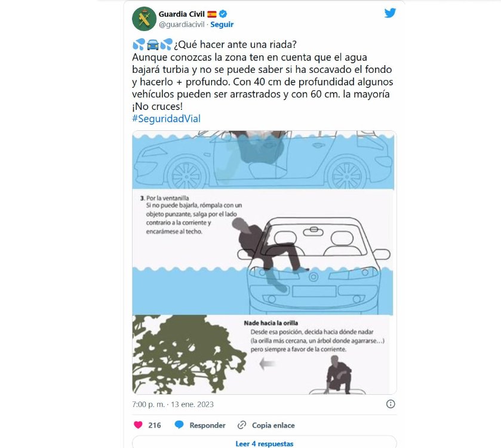The image size is (501, 448).
Task: Open the #SeguridadVial hashtag
Action: (x=166, y=118)
